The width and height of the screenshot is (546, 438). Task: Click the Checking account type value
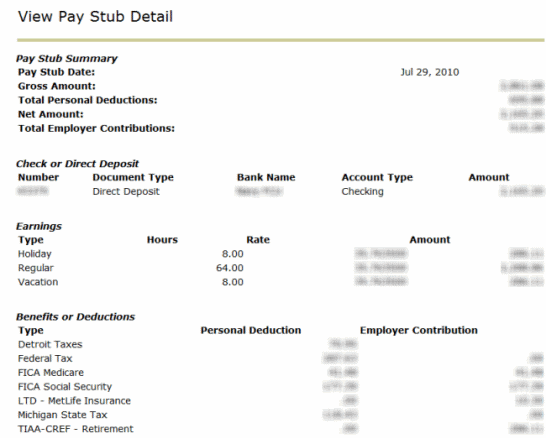[x=362, y=191]
